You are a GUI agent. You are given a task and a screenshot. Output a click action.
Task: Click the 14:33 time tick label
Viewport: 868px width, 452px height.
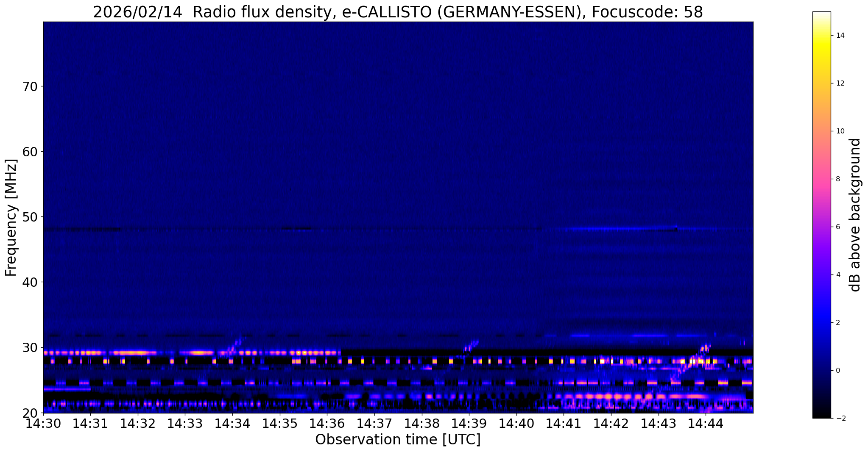click(185, 423)
